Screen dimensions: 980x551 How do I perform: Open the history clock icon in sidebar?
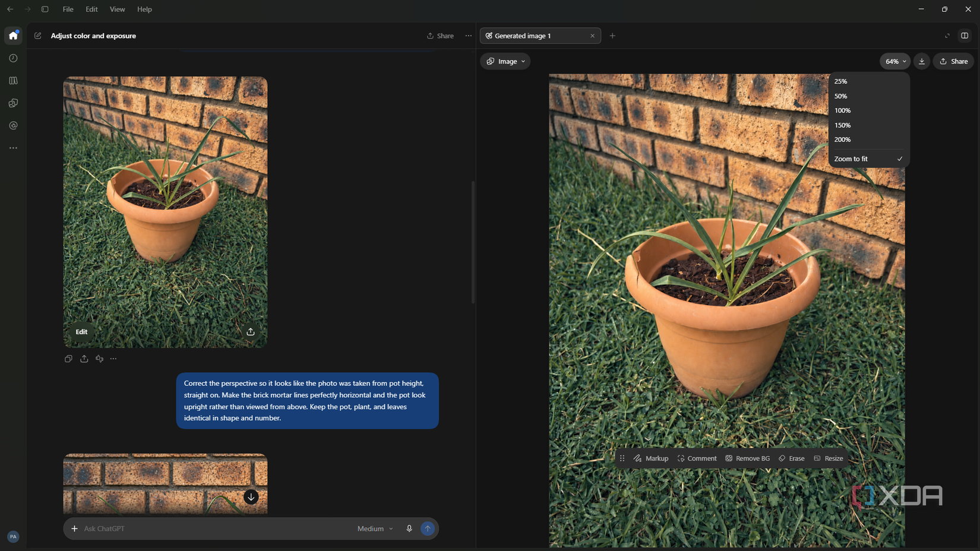point(13,58)
